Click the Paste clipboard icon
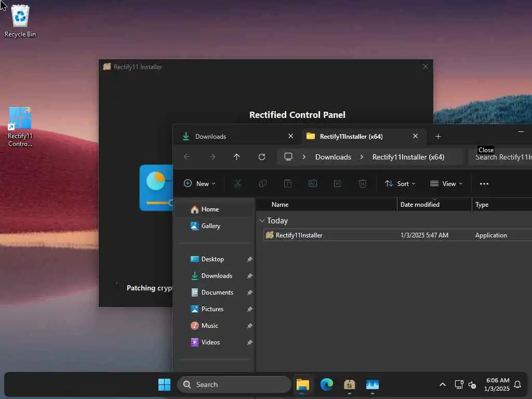This screenshot has height=399, width=532. (287, 183)
